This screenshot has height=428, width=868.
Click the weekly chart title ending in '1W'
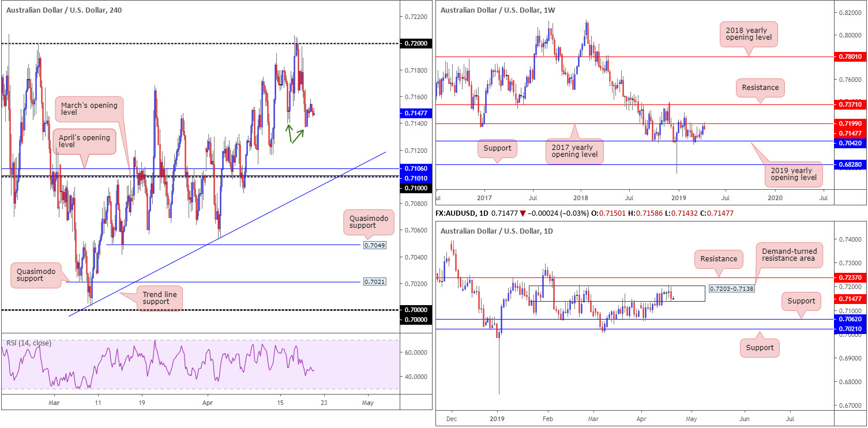click(498, 10)
